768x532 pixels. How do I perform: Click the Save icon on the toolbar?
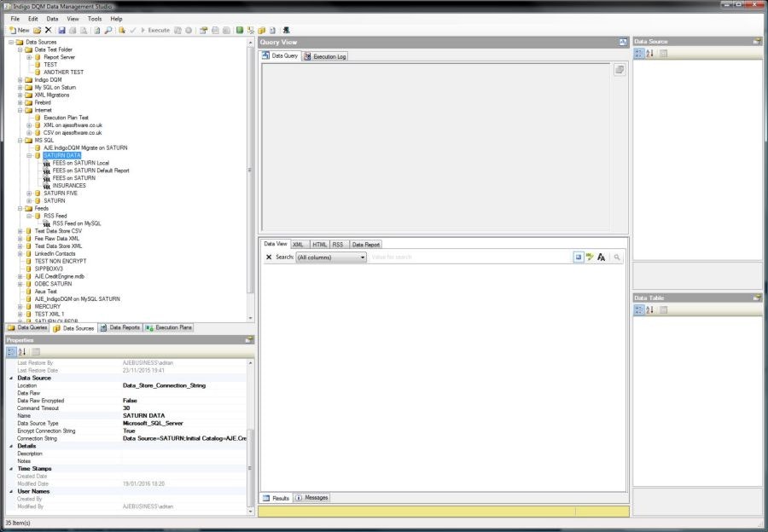(63, 29)
